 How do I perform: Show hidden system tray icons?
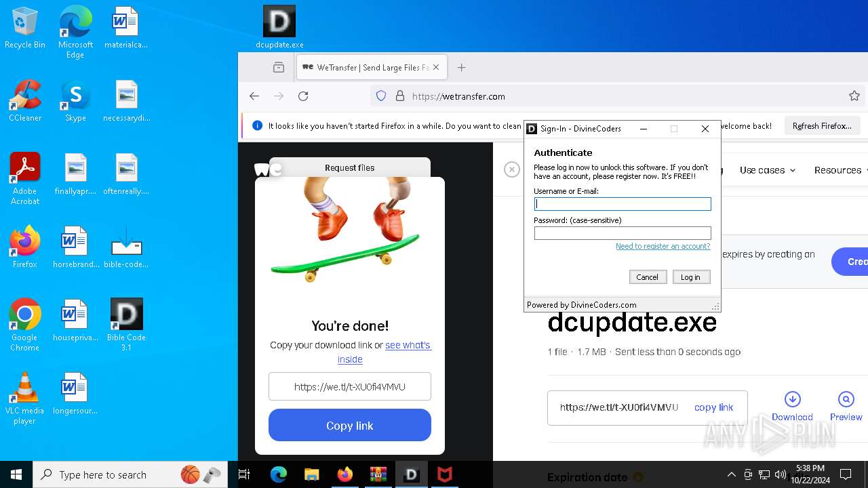click(x=732, y=474)
